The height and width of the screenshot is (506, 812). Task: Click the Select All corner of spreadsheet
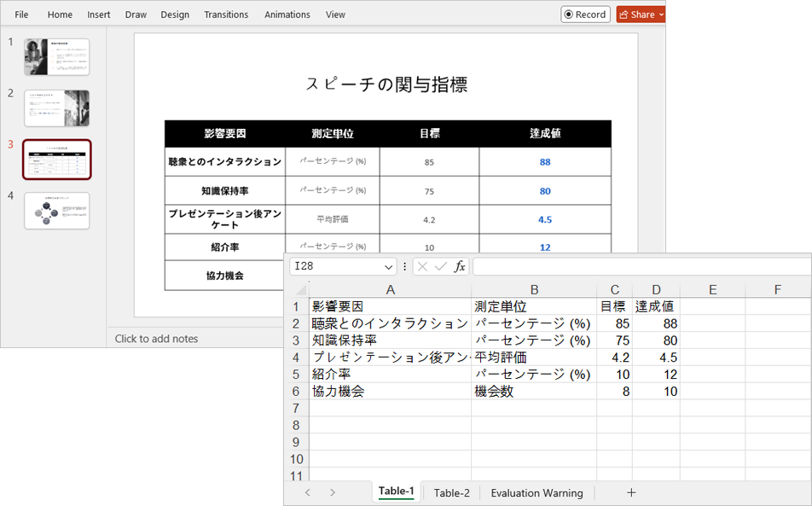pos(300,289)
